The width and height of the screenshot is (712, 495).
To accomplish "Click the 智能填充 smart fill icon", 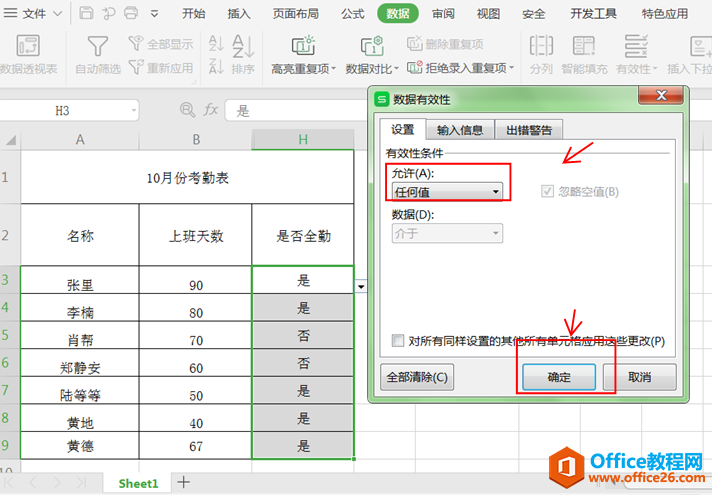I will [583, 46].
